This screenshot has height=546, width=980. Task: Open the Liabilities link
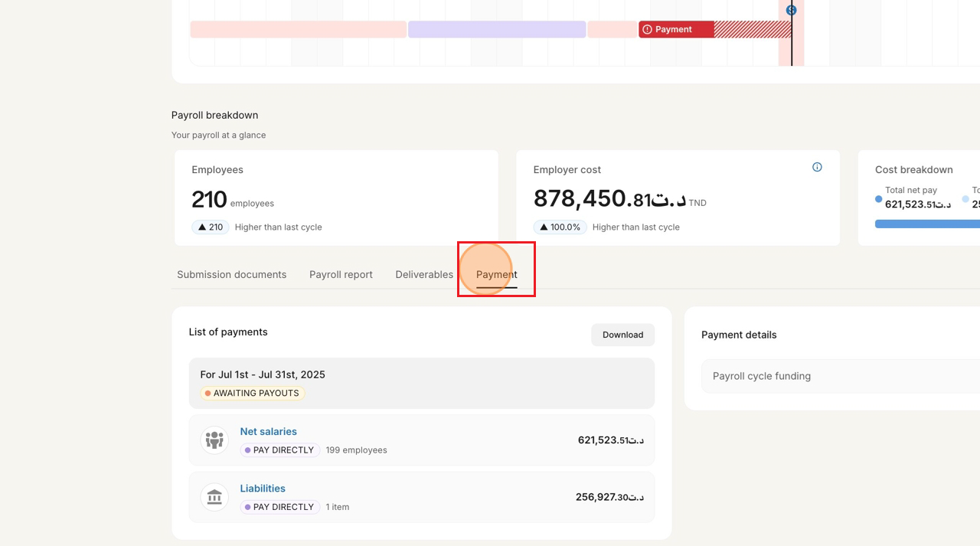point(263,489)
